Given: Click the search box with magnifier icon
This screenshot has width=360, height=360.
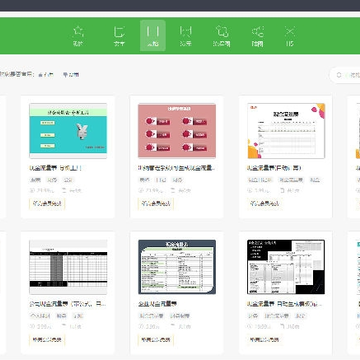Looking at the screenshot, I should coord(345,75).
